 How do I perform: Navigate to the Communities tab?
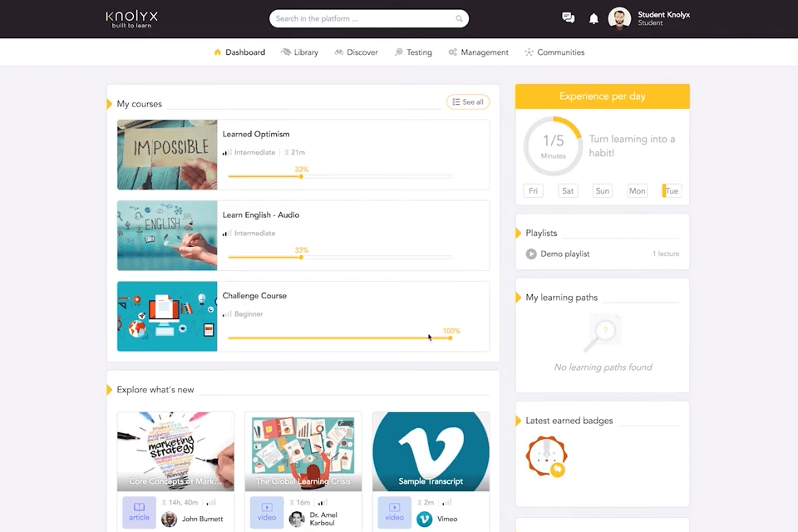click(554, 52)
